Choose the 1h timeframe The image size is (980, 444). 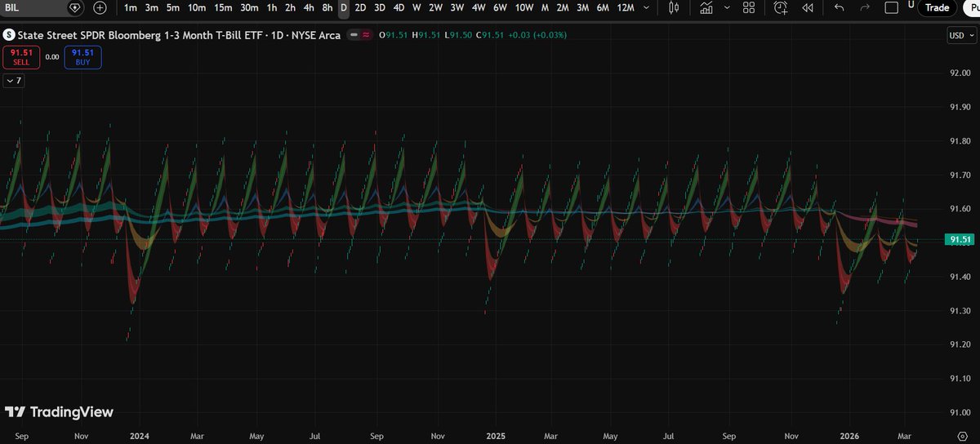click(x=272, y=7)
